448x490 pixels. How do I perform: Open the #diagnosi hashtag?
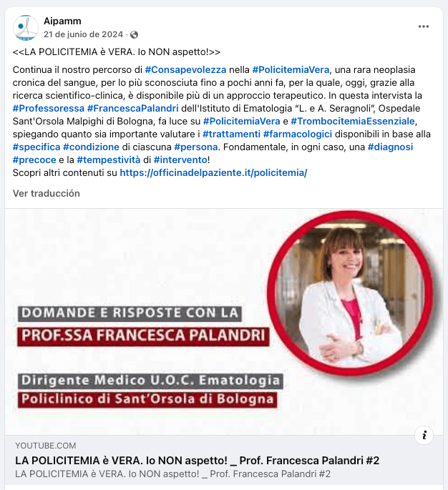(390, 147)
